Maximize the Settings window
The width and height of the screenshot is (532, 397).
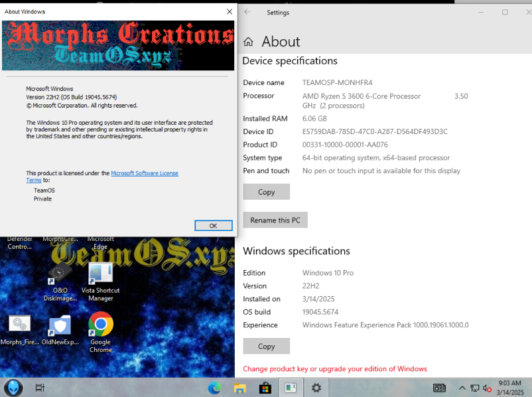click(x=505, y=12)
